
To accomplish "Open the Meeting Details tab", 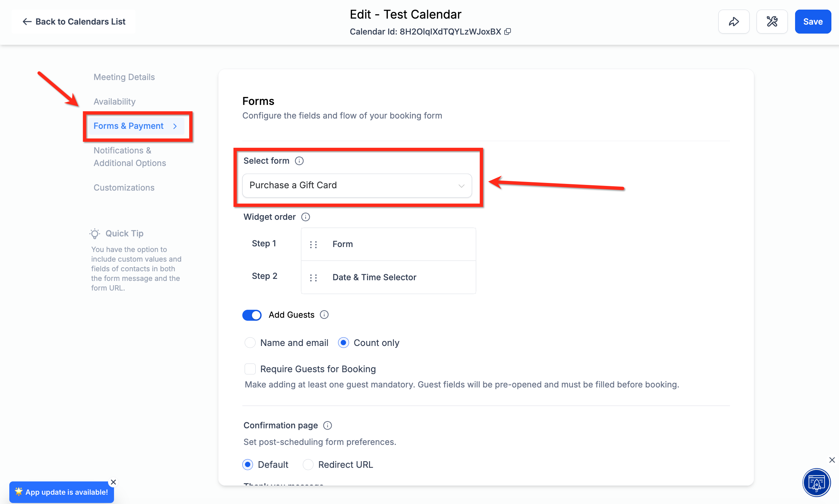I will pyautogui.click(x=124, y=77).
